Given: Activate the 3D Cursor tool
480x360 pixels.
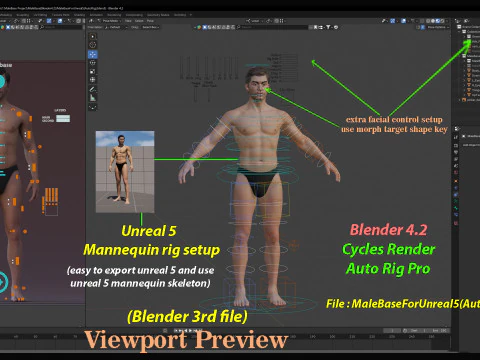Looking at the screenshot, I should [93, 45].
